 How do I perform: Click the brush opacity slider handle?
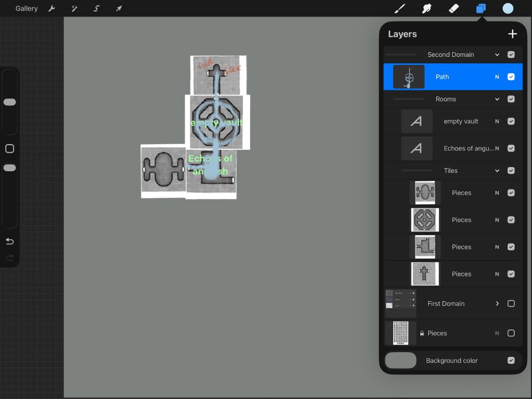click(10, 168)
